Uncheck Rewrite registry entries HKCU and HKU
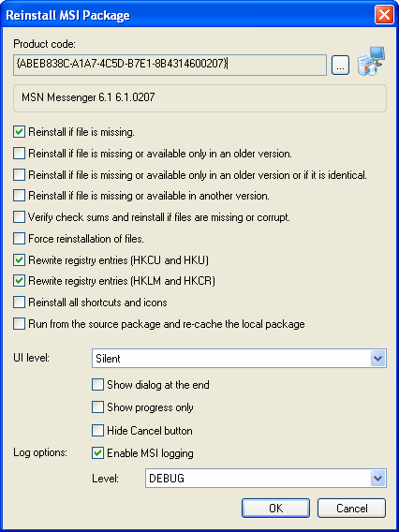Screen dimensions: 399x532 click(20, 260)
